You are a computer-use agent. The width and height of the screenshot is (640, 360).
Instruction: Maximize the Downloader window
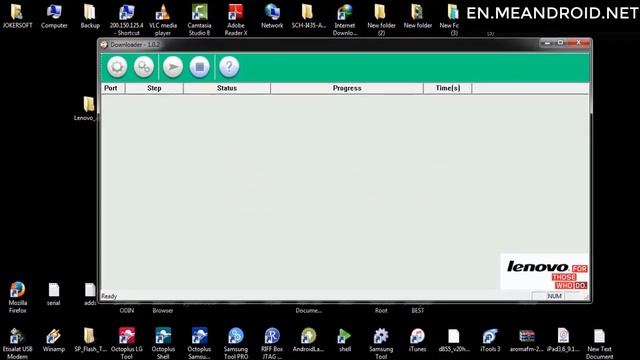click(x=561, y=43)
